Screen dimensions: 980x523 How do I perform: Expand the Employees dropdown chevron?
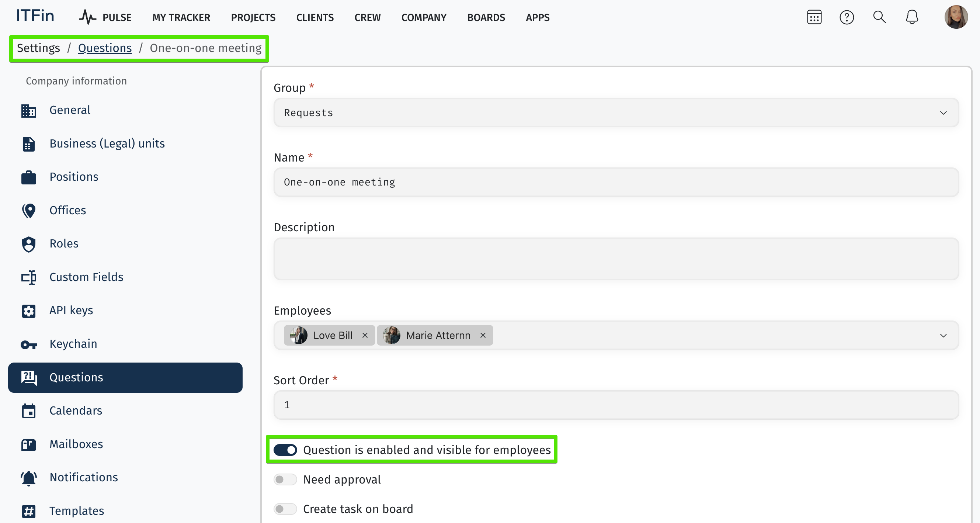[x=943, y=335]
